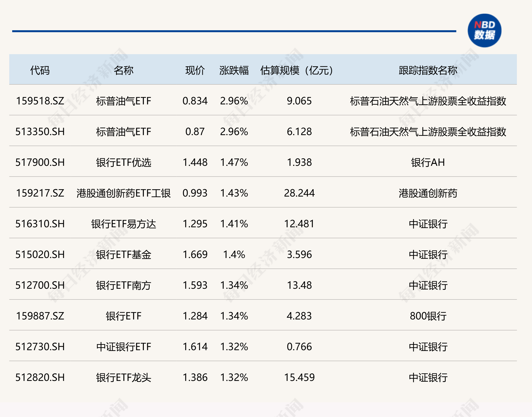
Task: Select name 标普油气ETF in 513350.SH row
Action: coord(123,132)
